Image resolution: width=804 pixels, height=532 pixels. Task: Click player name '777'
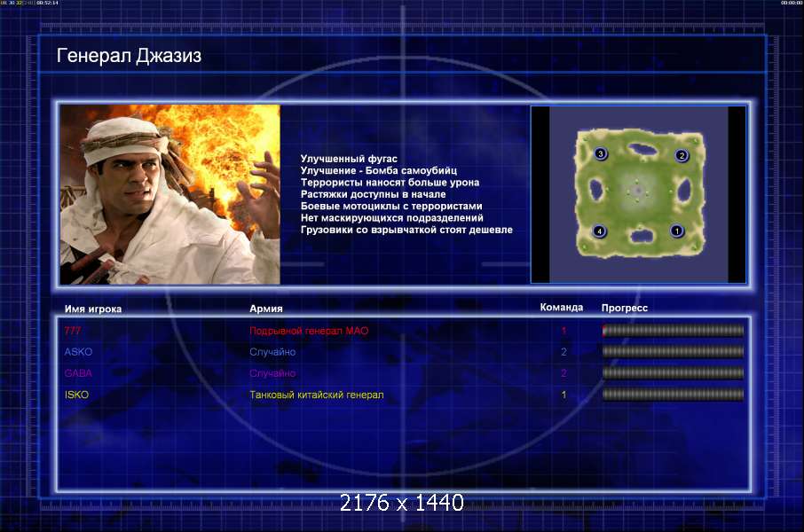click(x=73, y=331)
